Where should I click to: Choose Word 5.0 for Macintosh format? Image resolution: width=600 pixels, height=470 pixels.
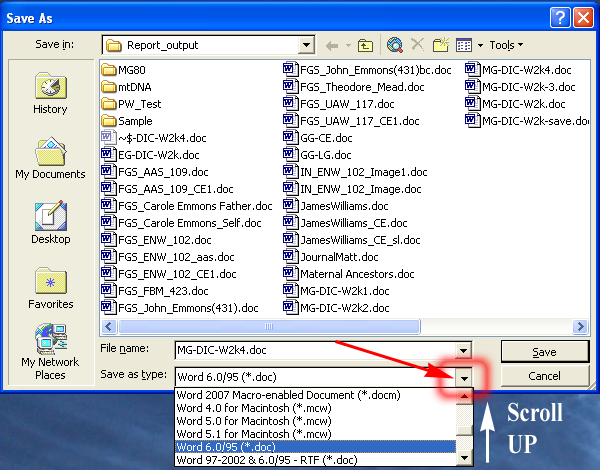pyautogui.click(x=315, y=421)
